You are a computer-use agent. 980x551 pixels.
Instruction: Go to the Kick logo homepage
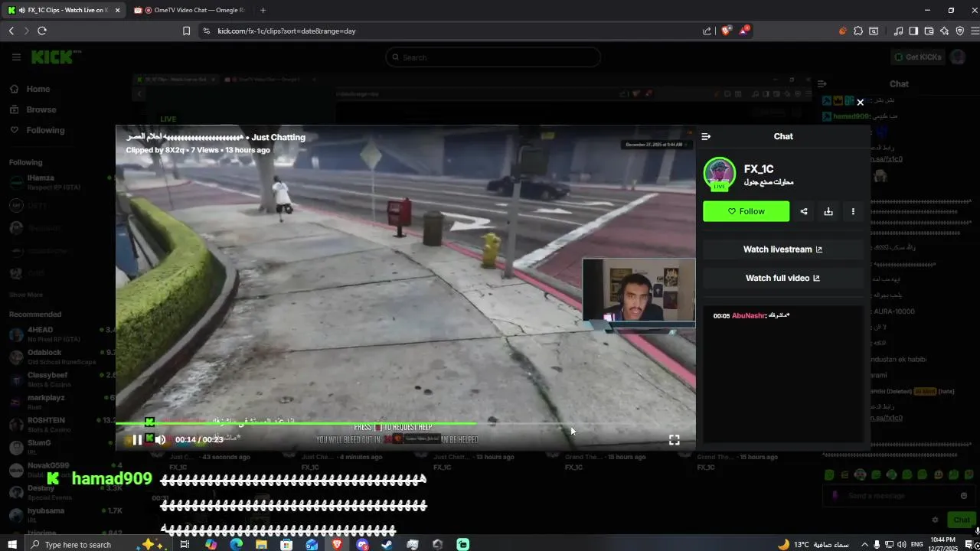tap(56, 57)
